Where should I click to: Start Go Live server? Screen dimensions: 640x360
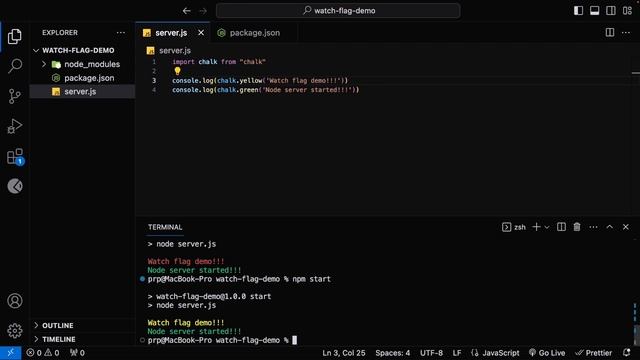(547, 353)
